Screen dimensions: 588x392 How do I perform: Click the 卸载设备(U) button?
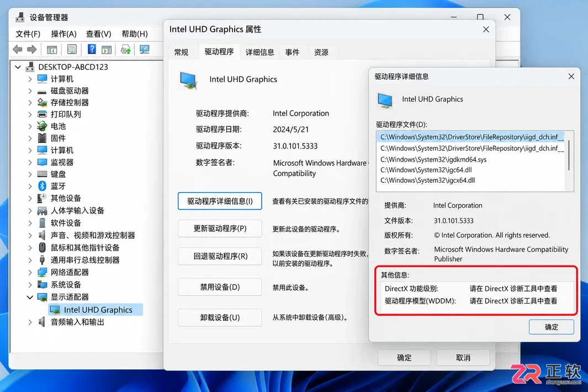[x=220, y=317]
